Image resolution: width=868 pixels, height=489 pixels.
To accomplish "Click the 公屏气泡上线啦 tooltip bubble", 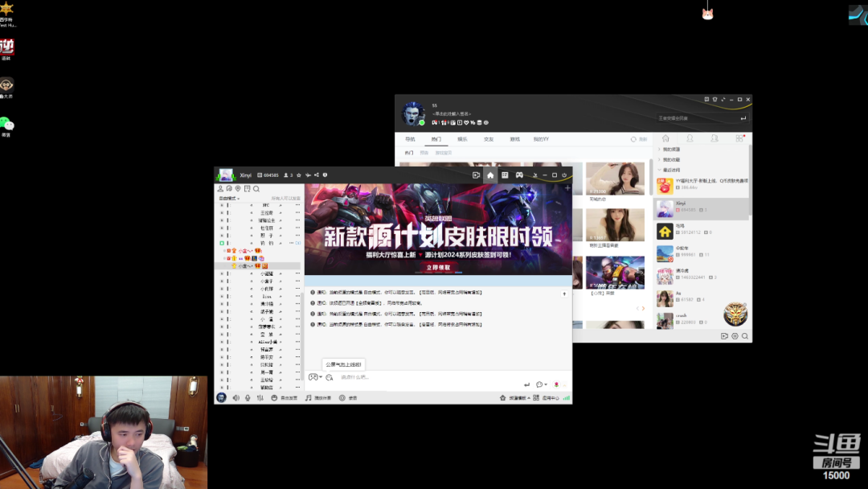I will 343,364.
